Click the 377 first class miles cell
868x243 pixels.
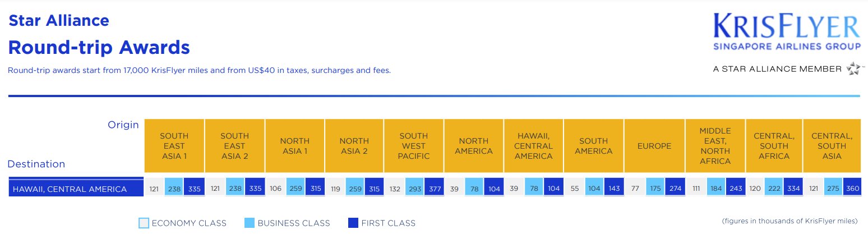(x=434, y=189)
